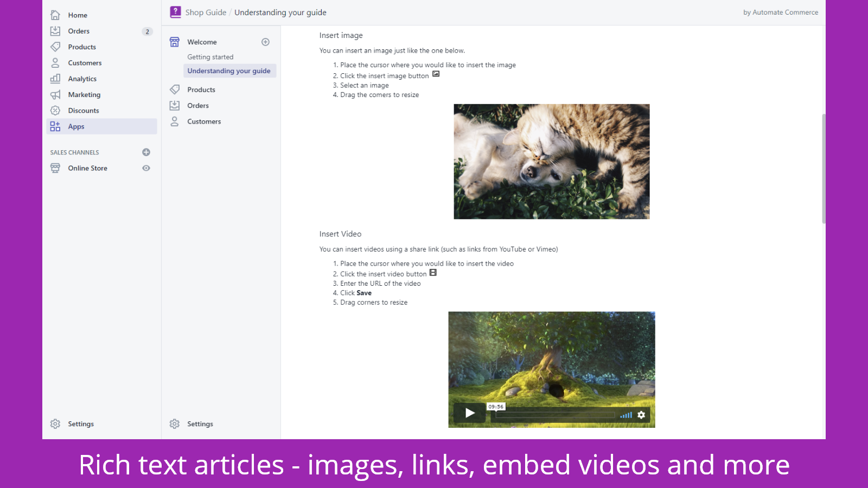Image resolution: width=868 pixels, height=488 pixels.
Task: Click the Shop Guide app icon in breadcrumb
Action: click(x=175, y=11)
